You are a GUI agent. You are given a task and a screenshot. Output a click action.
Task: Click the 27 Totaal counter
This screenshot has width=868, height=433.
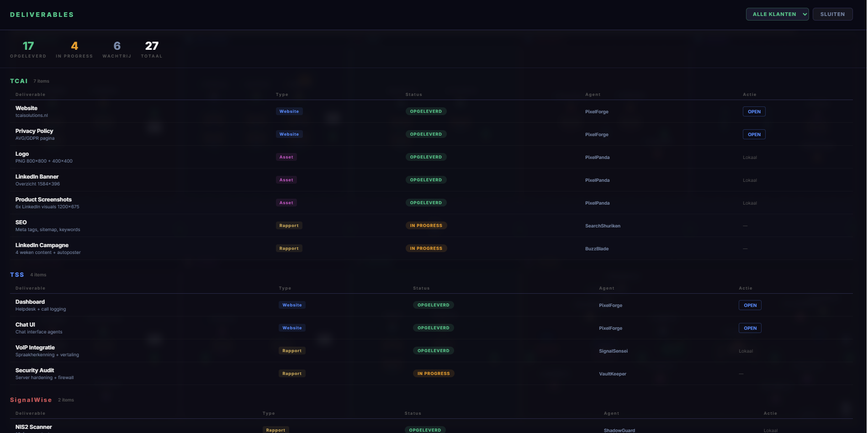point(152,49)
